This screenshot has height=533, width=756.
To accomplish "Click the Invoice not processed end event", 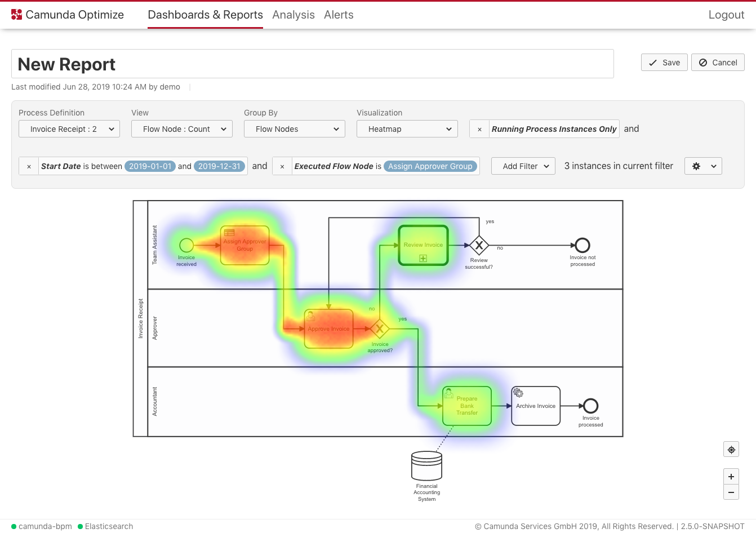I will (582, 245).
